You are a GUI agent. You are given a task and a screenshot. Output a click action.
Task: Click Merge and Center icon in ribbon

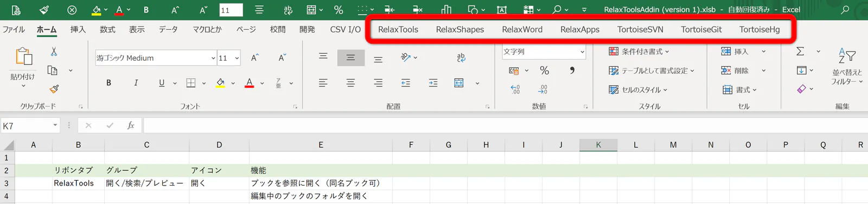[x=459, y=83]
